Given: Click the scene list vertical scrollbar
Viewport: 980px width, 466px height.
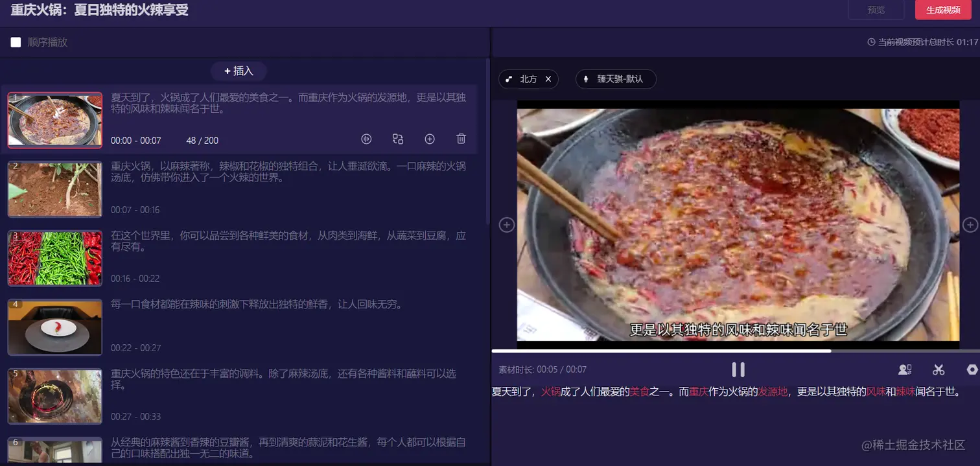Looking at the screenshot, I should click(x=488, y=143).
